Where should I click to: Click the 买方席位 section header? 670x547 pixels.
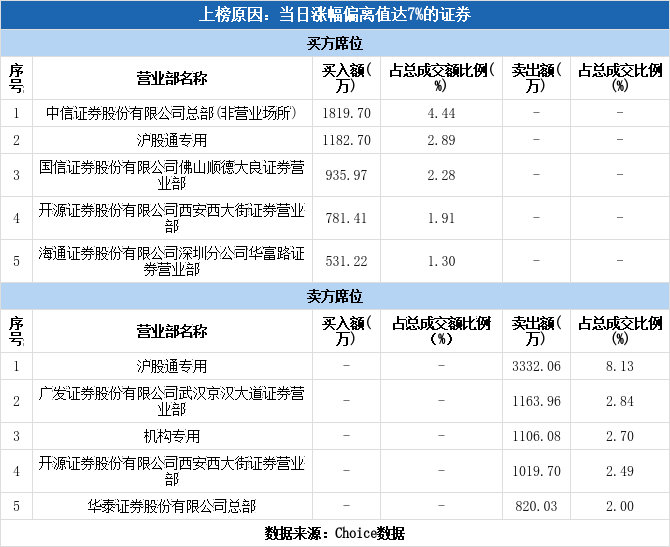click(x=335, y=43)
